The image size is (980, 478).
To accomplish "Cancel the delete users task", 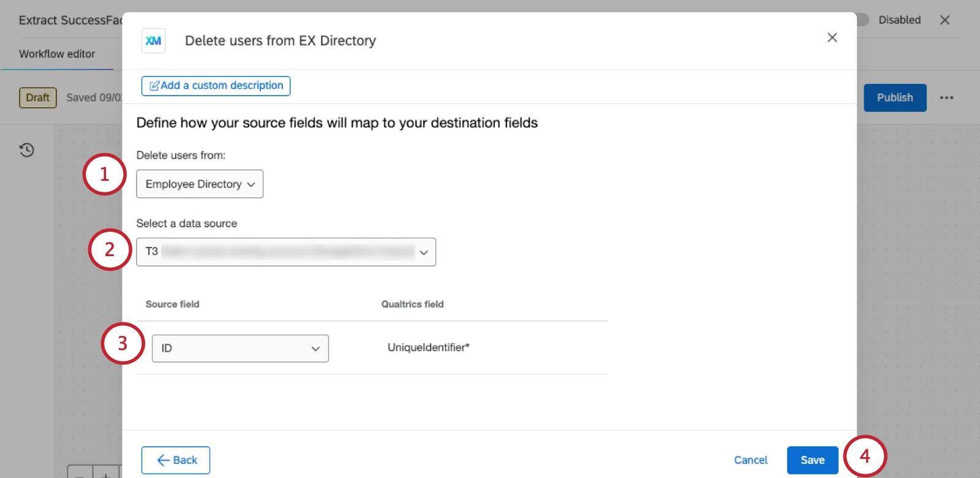I will point(750,460).
